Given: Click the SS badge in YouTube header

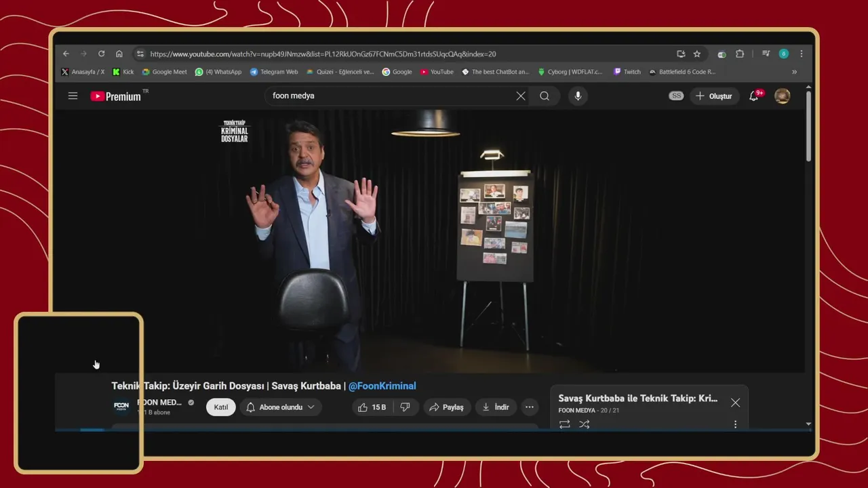Looking at the screenshot, I should (676, 96).
